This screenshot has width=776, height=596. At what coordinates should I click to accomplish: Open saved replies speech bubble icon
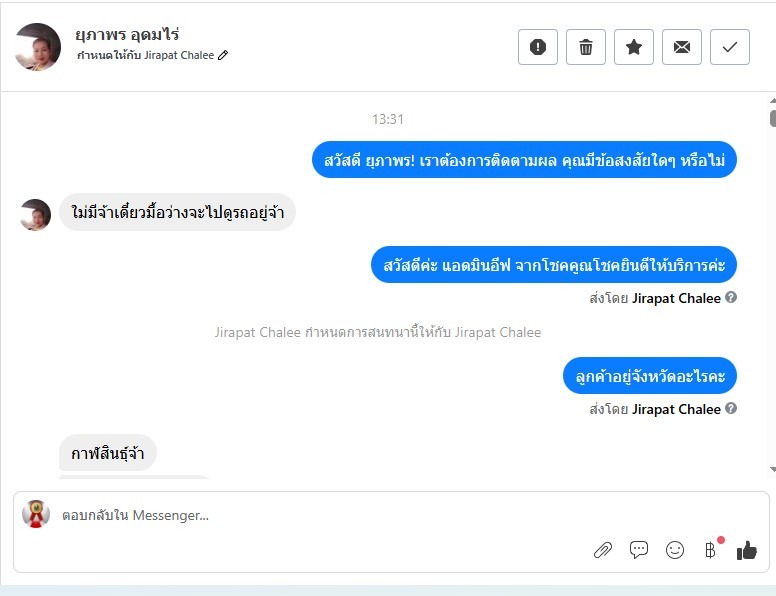639,550
